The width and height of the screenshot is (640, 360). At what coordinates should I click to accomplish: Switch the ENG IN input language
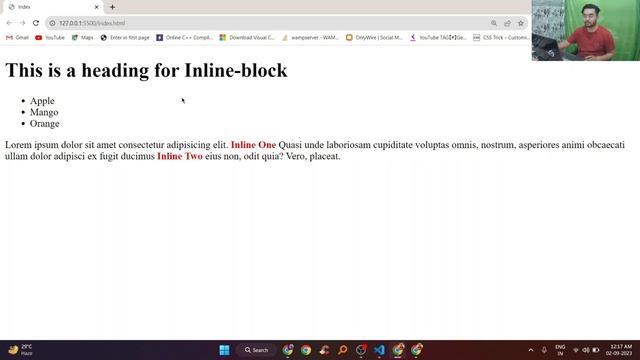point(560,350)
